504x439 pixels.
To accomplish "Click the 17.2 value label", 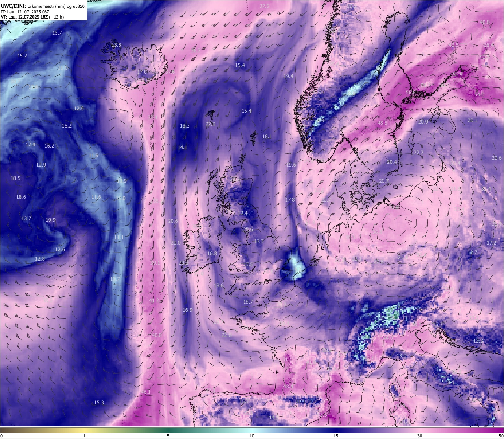I will pos(491,243).
